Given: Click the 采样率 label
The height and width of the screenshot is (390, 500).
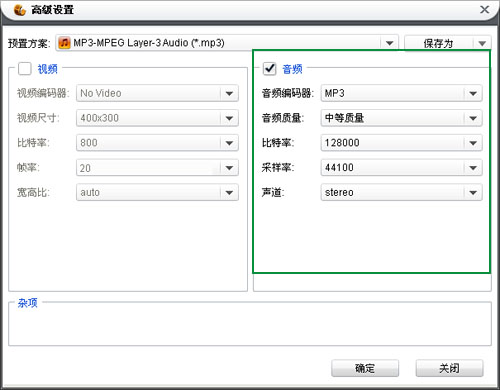Looking at the screenshot, I should (x=278, y=167).
